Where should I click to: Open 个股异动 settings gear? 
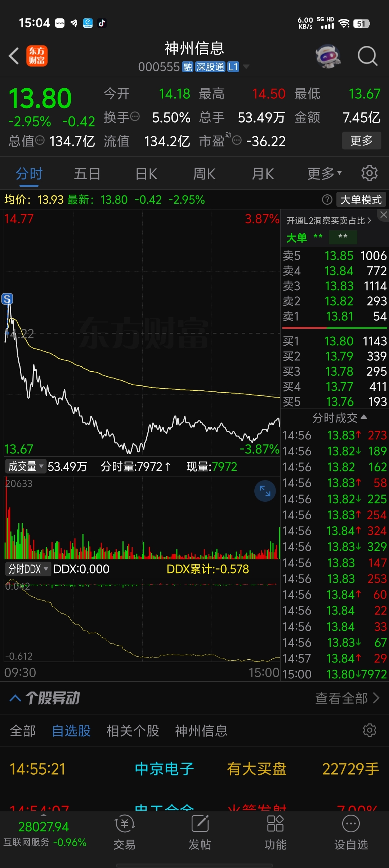click(x=369, y=730)
